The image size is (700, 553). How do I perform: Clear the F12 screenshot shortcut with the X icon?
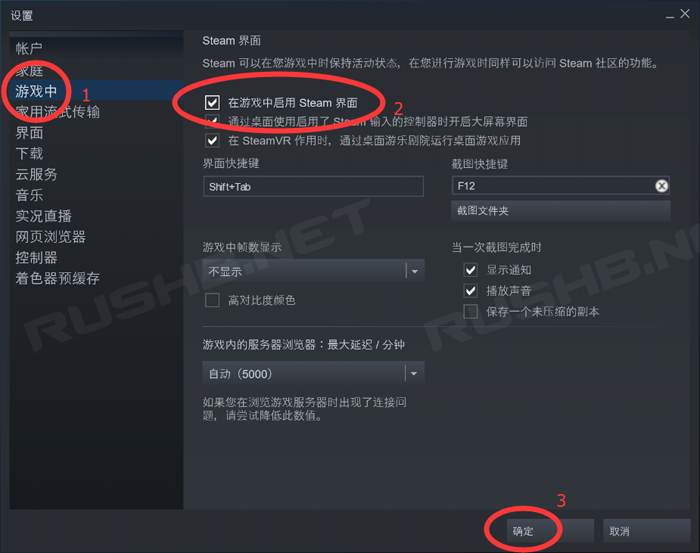661,186
